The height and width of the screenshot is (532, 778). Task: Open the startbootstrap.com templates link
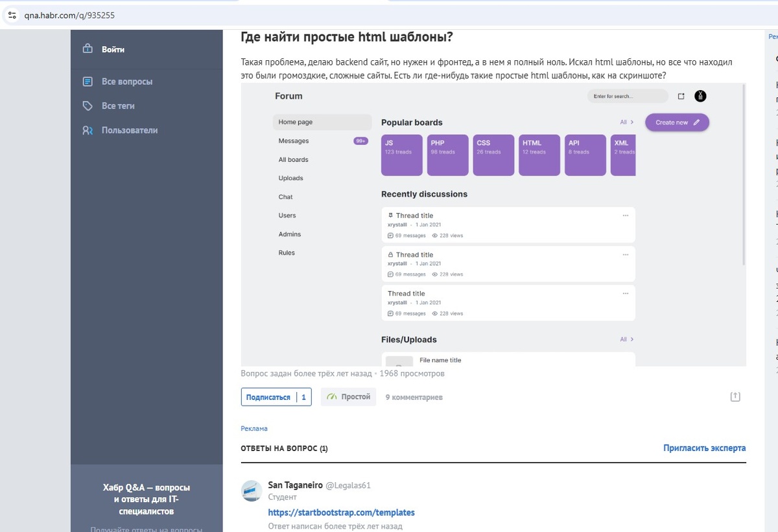click(341, 513)
